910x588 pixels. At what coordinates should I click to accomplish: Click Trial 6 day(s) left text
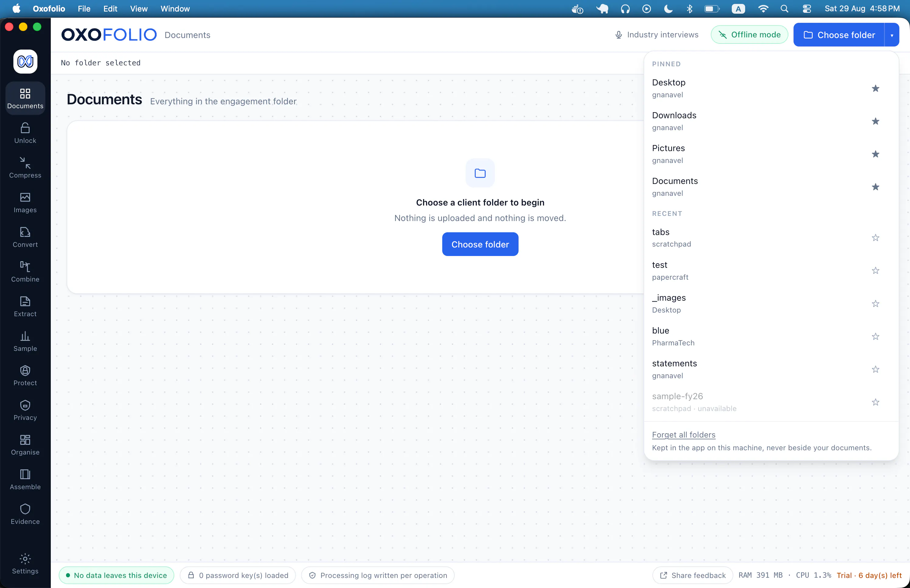pos(869,576)
